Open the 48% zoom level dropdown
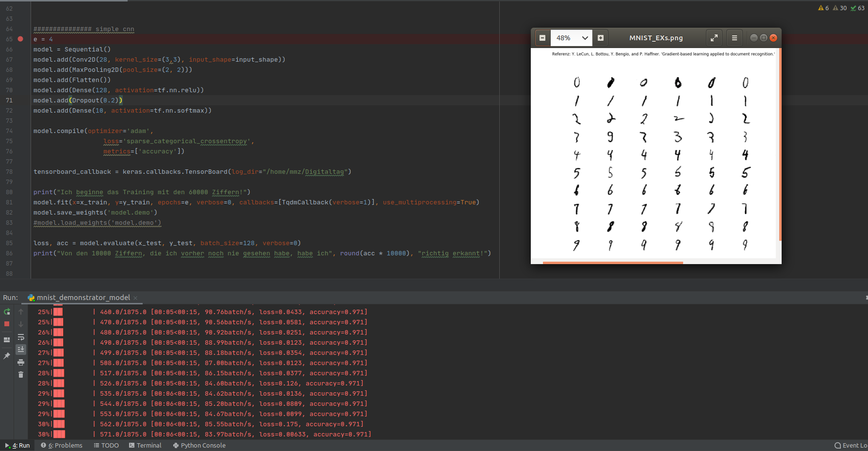This screenshot has height=451, width=868. click(x=573, y=38)
